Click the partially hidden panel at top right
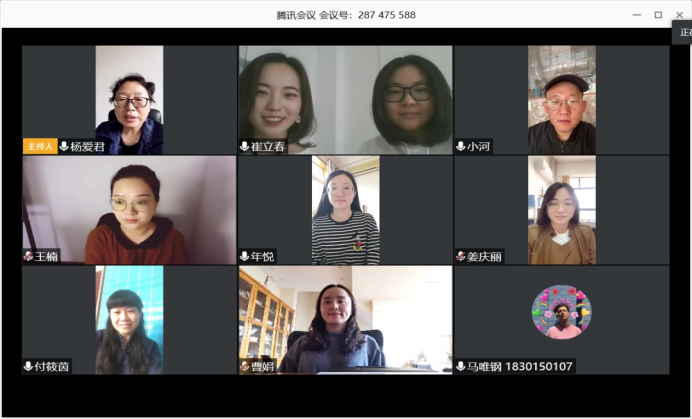The image size is (692, 419). click(682, 32)
